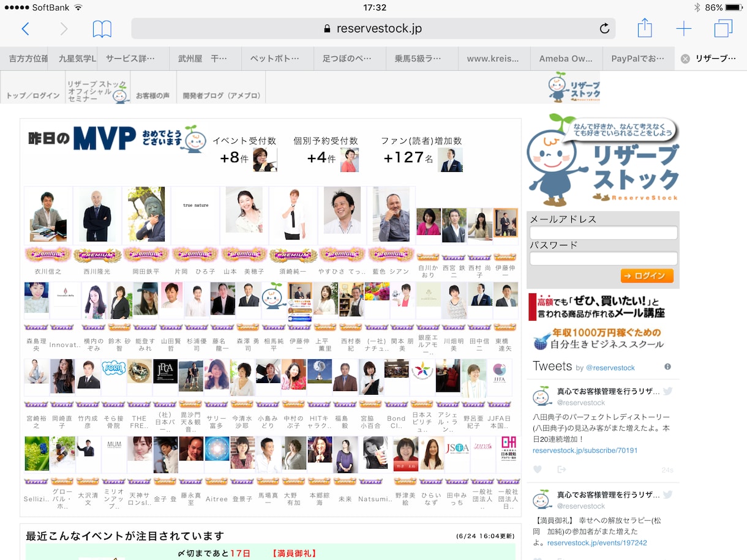Tap the Bluetooth status icon

pyautogui.click(x=697, y=7)
